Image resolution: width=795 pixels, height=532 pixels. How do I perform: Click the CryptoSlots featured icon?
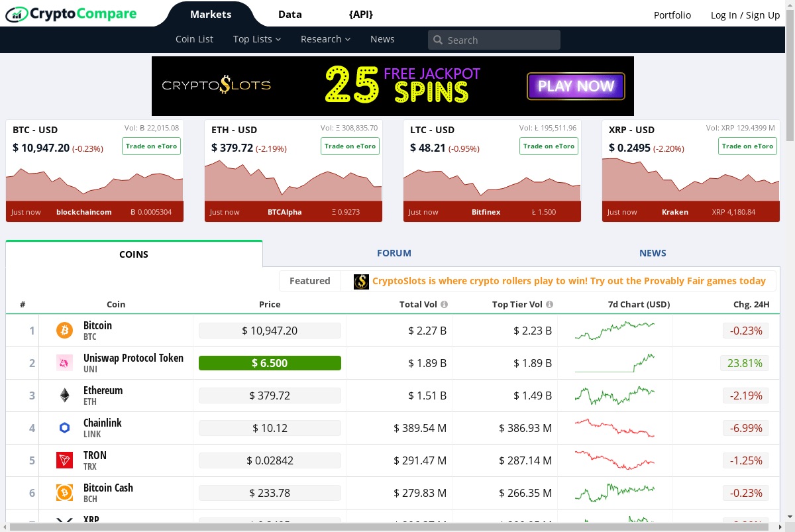click(361, 282)
